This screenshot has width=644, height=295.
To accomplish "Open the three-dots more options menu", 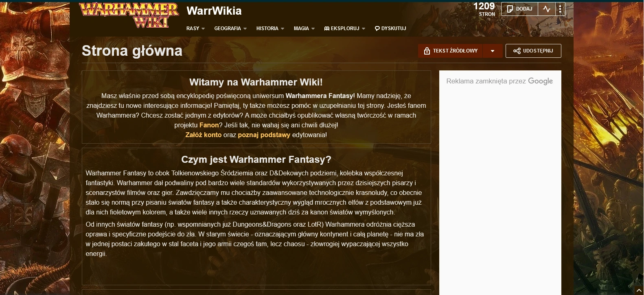I will (560, 9).
